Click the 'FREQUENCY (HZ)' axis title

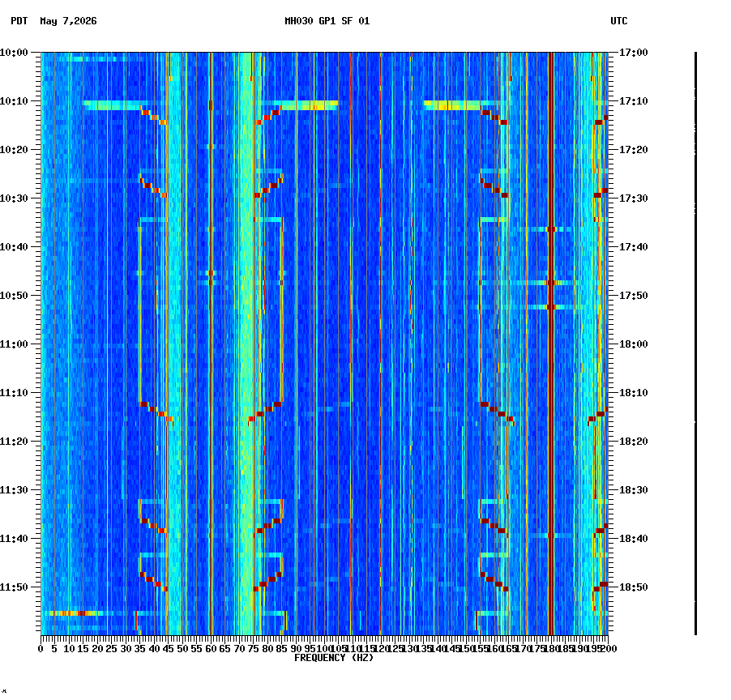(x=334, y=658)
